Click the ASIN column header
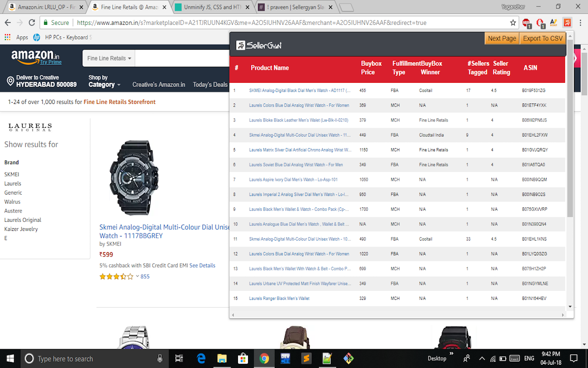Screen dimensions: 588x368 pos(530,68)
